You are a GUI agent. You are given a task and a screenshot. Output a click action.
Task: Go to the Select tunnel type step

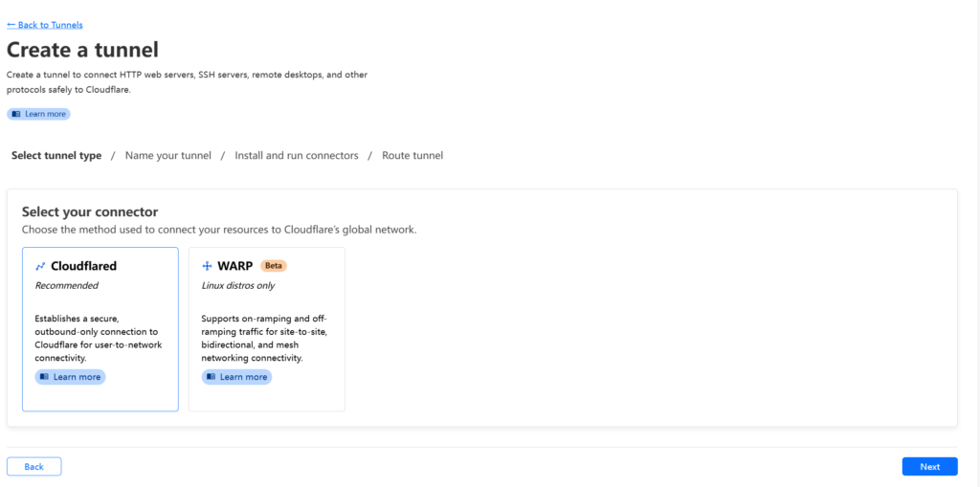pyautogui.click(x=56, y=156)
